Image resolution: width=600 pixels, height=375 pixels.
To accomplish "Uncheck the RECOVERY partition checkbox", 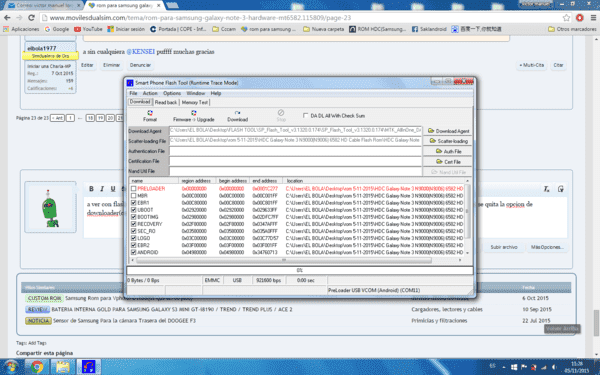I will [134, 224].
